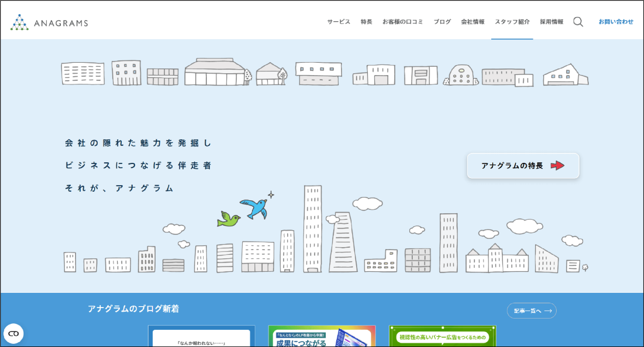Image resolution: width=644 pixels, height=347 pixels.
Task: Open the サービス menu
Action: click(x=338, y=22)
